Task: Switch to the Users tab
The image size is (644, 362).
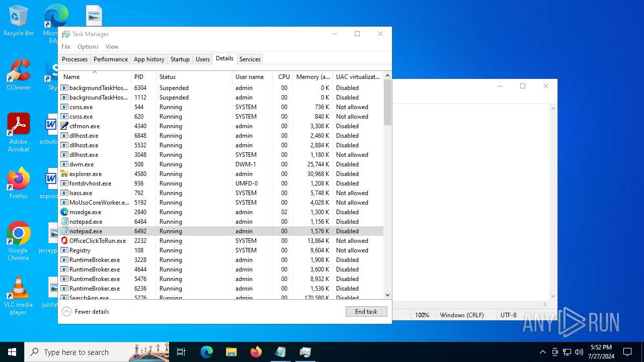Action: click(x=202, y=59)
